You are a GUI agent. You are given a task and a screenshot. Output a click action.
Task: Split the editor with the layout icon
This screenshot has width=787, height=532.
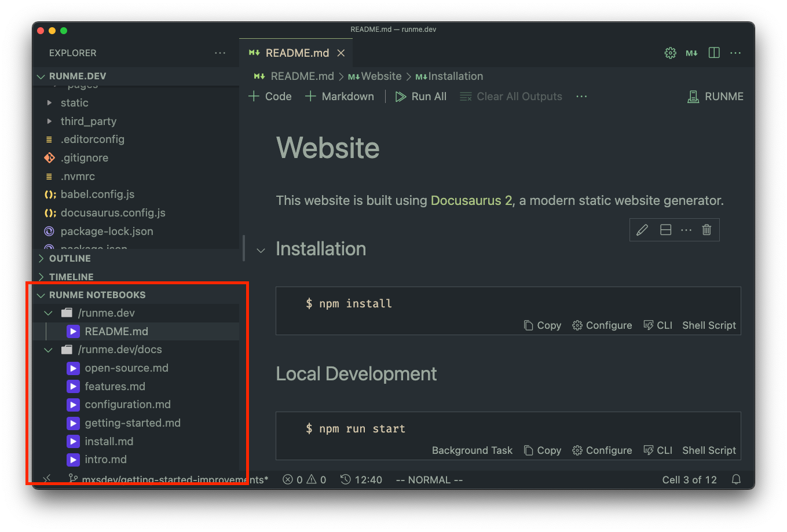point(714,53)
